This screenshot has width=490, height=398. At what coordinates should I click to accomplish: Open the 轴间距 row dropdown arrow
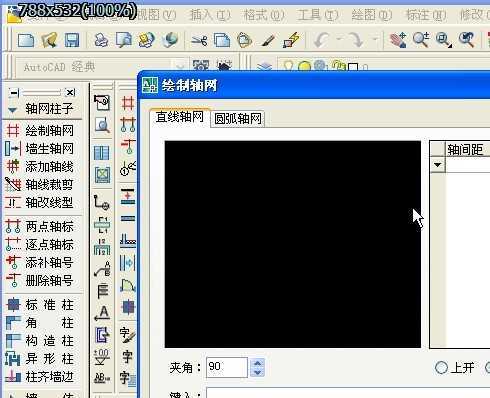[x=437, y=165]
